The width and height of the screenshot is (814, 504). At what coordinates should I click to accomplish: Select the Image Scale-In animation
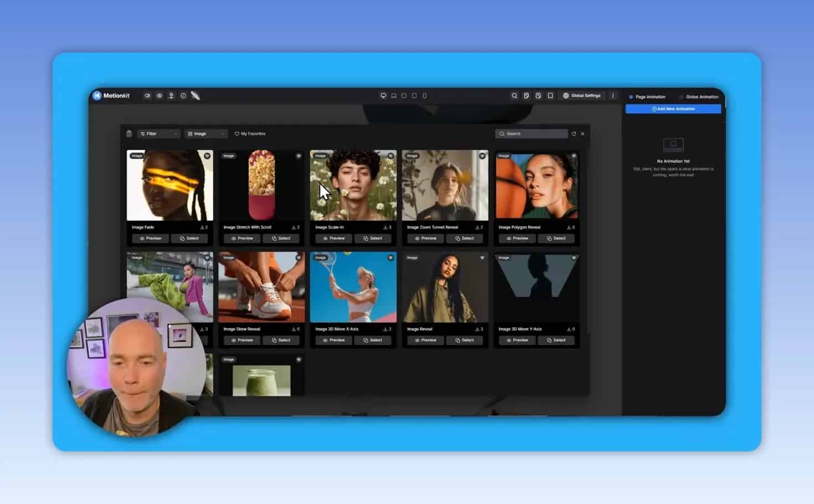[x=373, y=239]
